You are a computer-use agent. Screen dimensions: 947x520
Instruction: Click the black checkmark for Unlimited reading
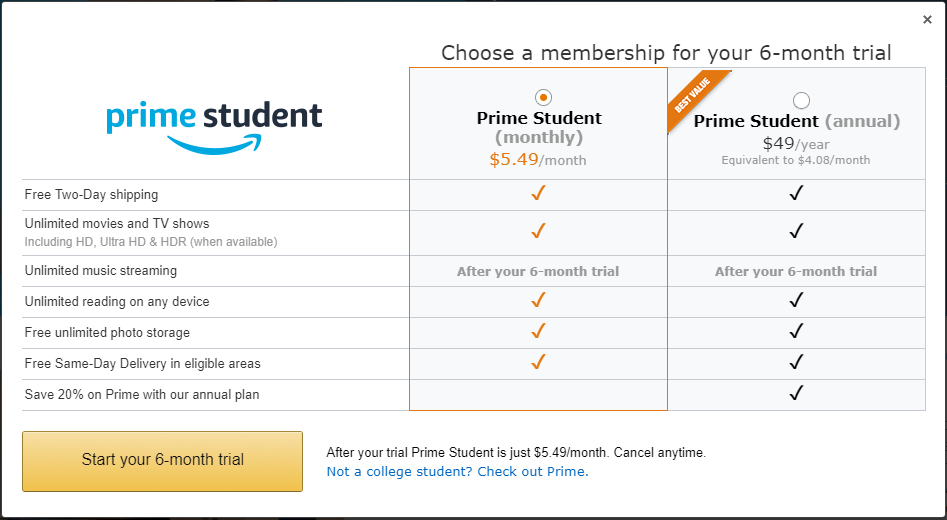click(796, 300)
